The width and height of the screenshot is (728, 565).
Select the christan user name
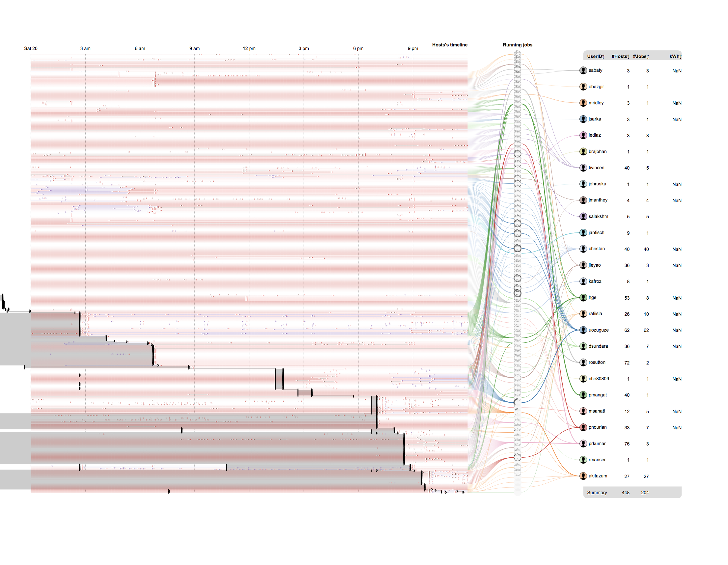[x=596, y=249]
